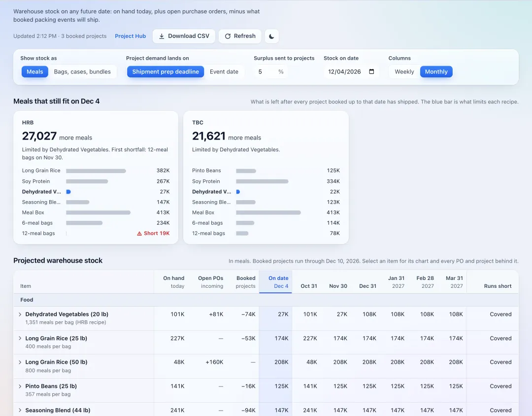This screenshot has height=416, width=532.
Task: Show stock as Bags, cases, bundles
Action: click(82, 71)
